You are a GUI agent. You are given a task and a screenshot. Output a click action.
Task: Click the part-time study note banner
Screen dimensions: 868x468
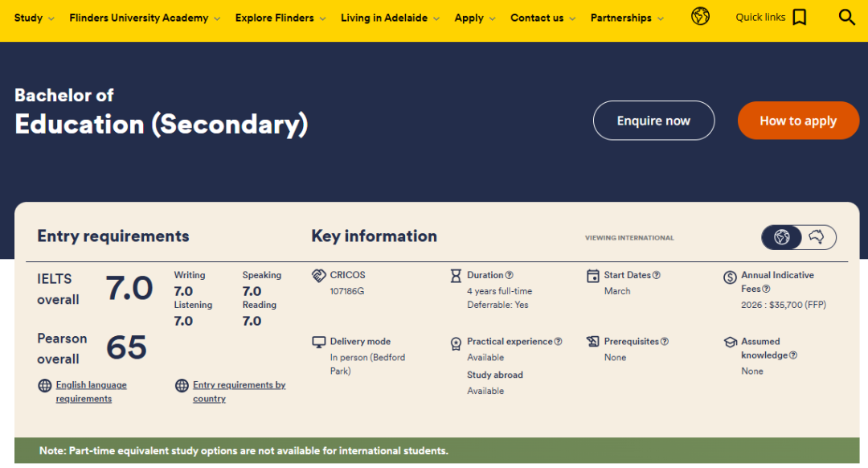(x=436, y=451)
